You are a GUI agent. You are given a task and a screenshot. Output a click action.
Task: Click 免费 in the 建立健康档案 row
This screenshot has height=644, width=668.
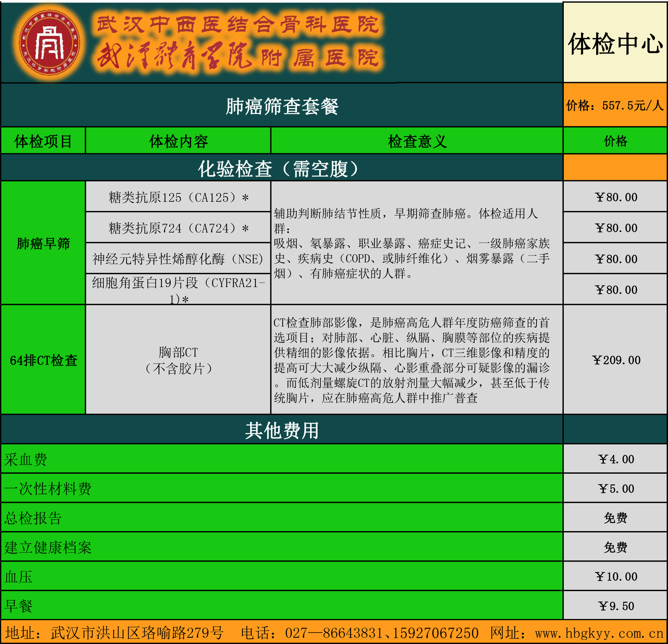615,547
